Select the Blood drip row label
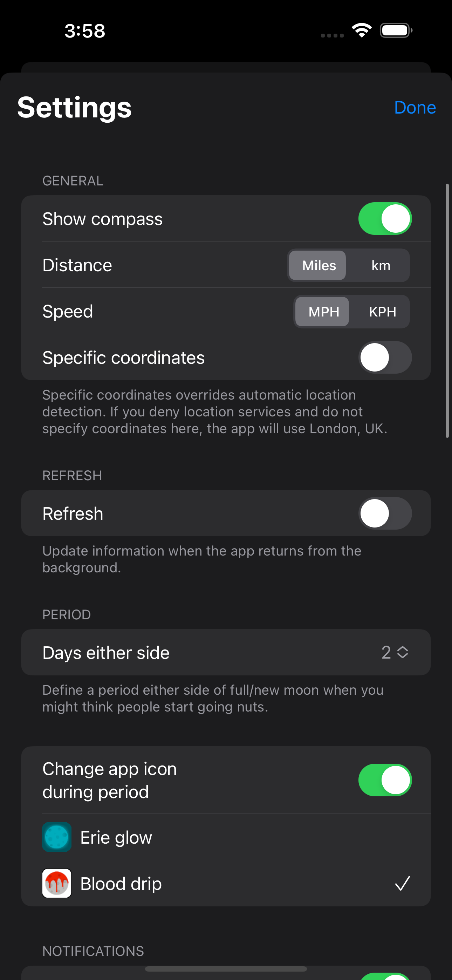Viewport: 452px width, 980px height. click(x=121, y=883)
